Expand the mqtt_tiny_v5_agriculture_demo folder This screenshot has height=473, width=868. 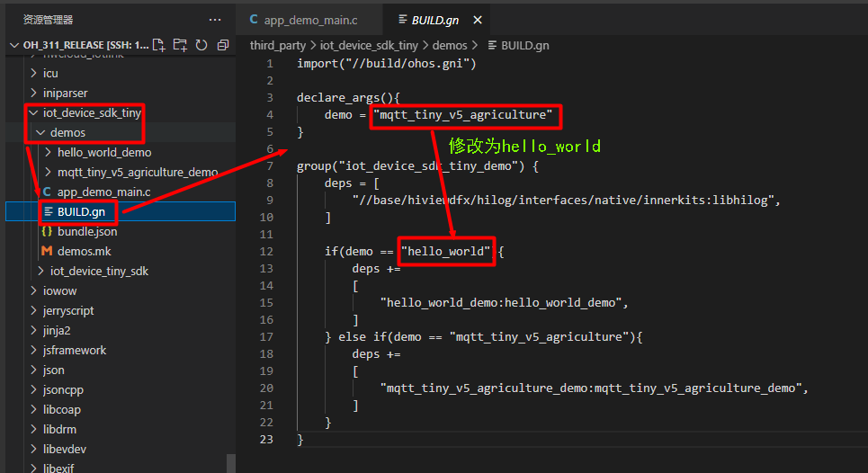click(x=49, y=172)
